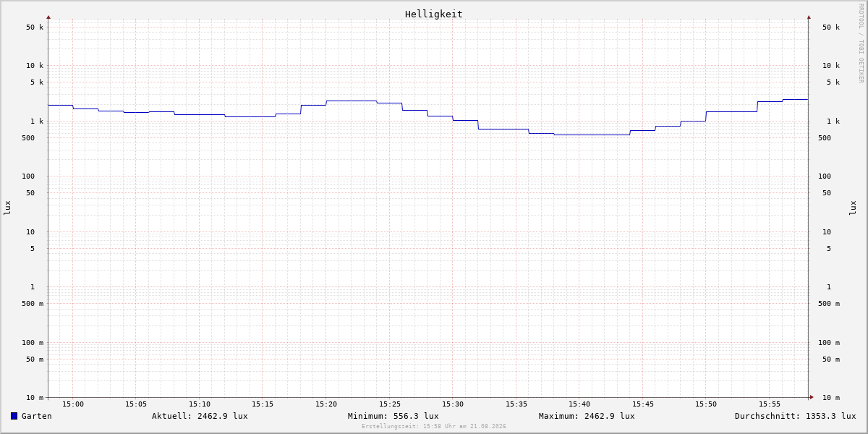Select the 15:45 time axis label

click(x=643, y=404)
